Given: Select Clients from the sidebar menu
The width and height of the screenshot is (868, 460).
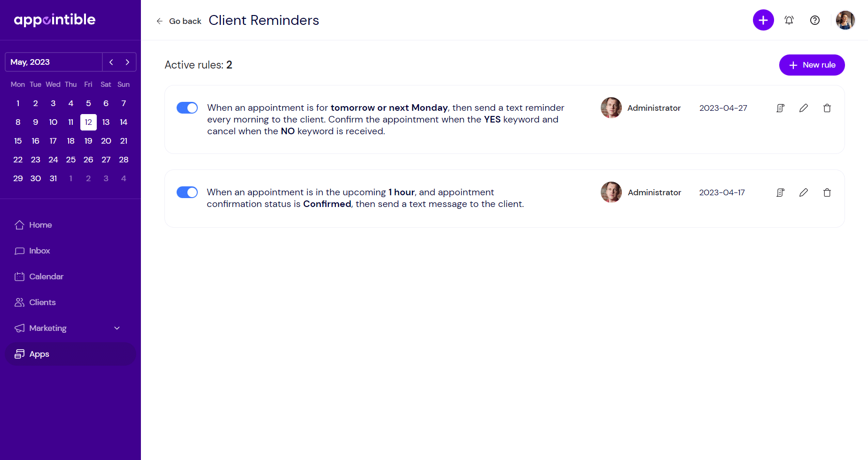Looking at the screenshot, I should pyautogui.click(x=42, y=302).
